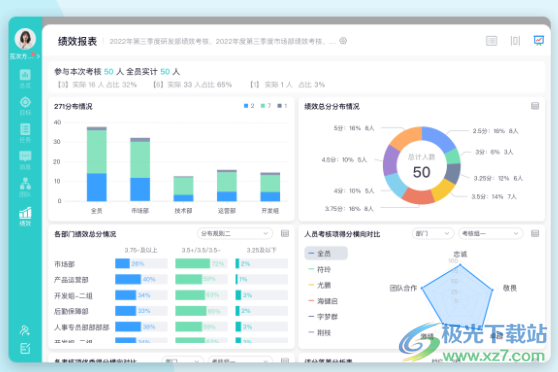Open the 分布规则二 dropdown
Viewport: 558px width, 372px height.
(x=235, y=234)
